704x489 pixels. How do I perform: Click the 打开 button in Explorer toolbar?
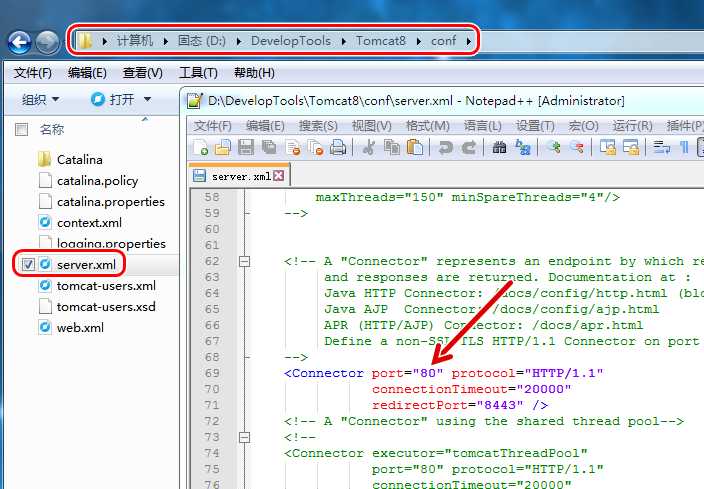pos(113,99)
